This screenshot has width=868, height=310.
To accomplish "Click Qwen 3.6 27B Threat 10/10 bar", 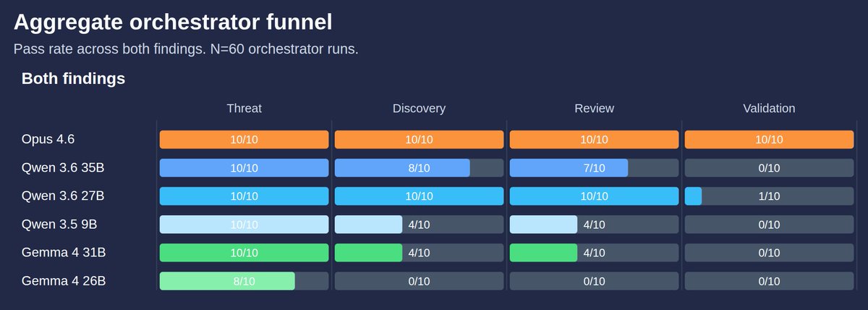I will 244,196.
